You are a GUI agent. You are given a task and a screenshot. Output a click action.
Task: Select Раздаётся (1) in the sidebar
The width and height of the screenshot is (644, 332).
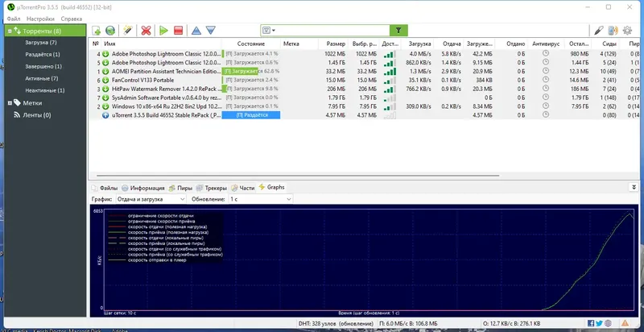click(x=43, y=54)
